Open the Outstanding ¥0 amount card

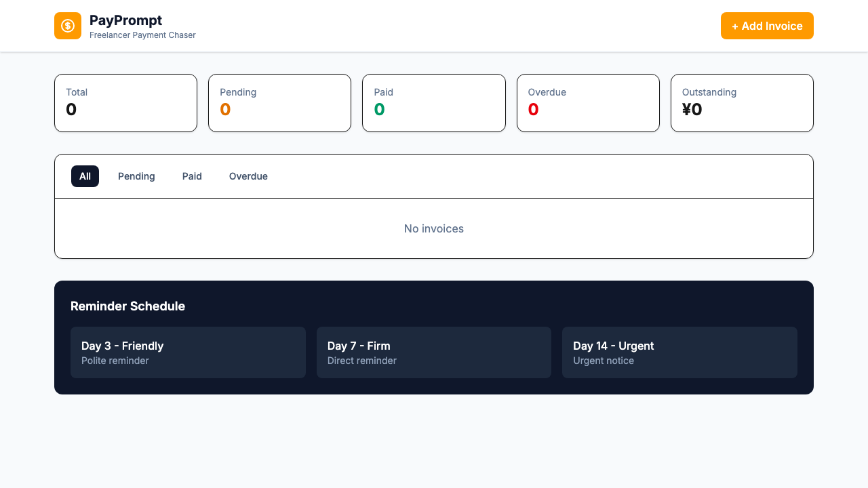coord(742,102)
